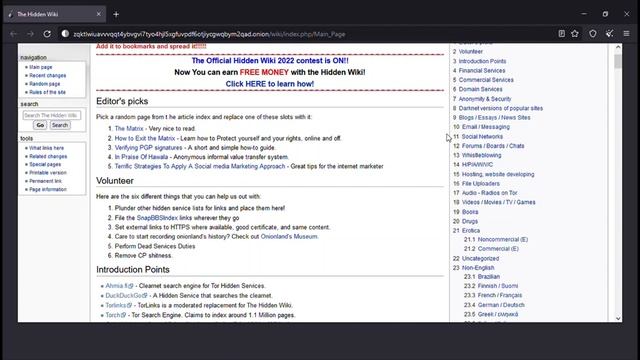Viewport: 640px width, 360px height.
Task: Open a new tab with the plus button
Action: [x=116, y=14]
